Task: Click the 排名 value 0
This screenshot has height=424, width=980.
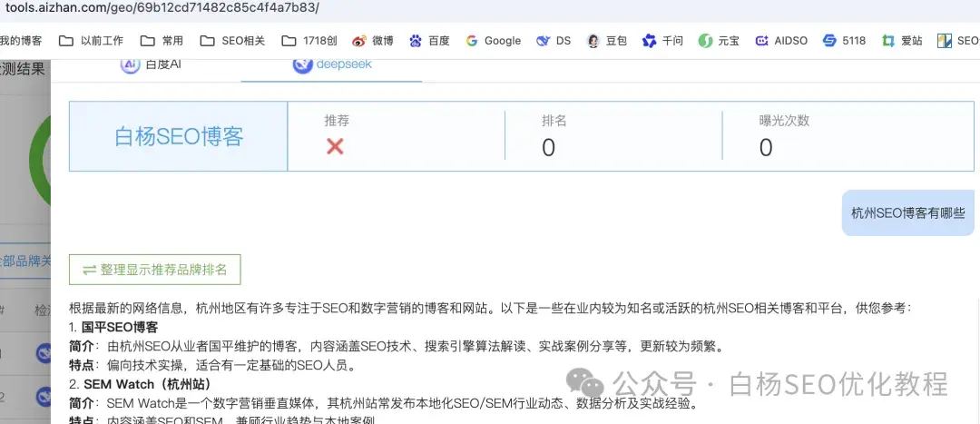Action: point(548,148)
